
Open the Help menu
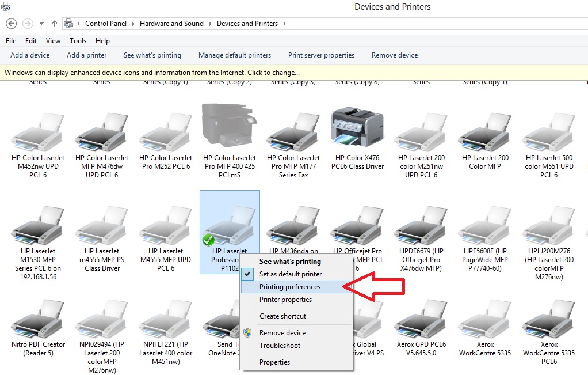pyautogui.click(x=102, y=40)
